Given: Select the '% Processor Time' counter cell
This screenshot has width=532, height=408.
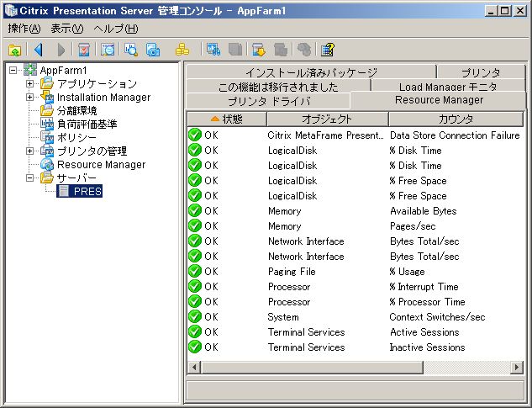Looking at the screenshot, I should point(427,302).
